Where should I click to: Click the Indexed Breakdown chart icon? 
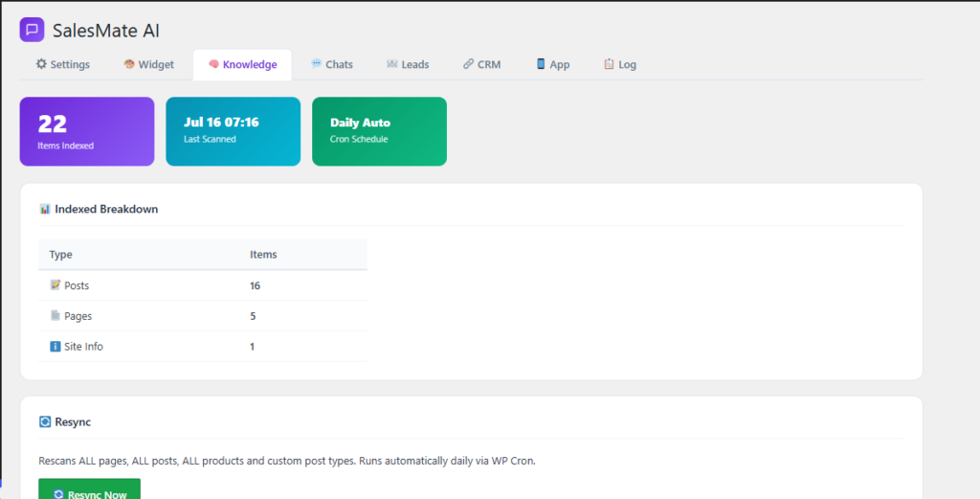pos(44,209)
